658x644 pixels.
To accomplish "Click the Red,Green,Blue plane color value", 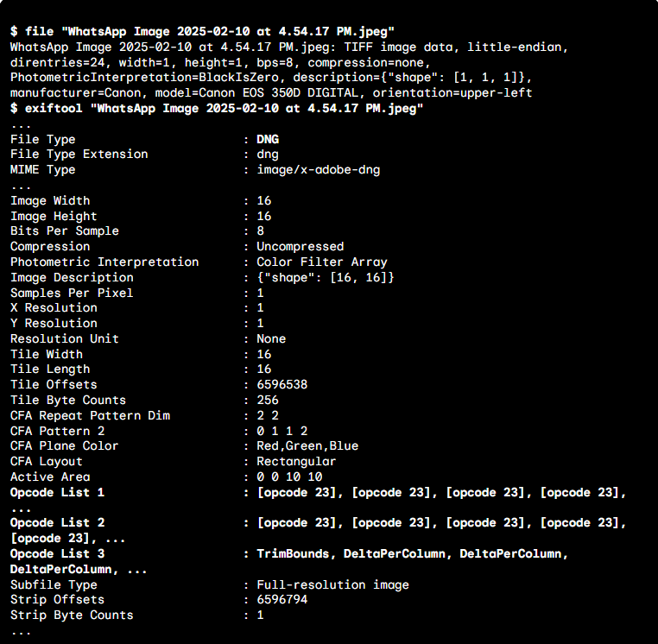I will 307,445.
